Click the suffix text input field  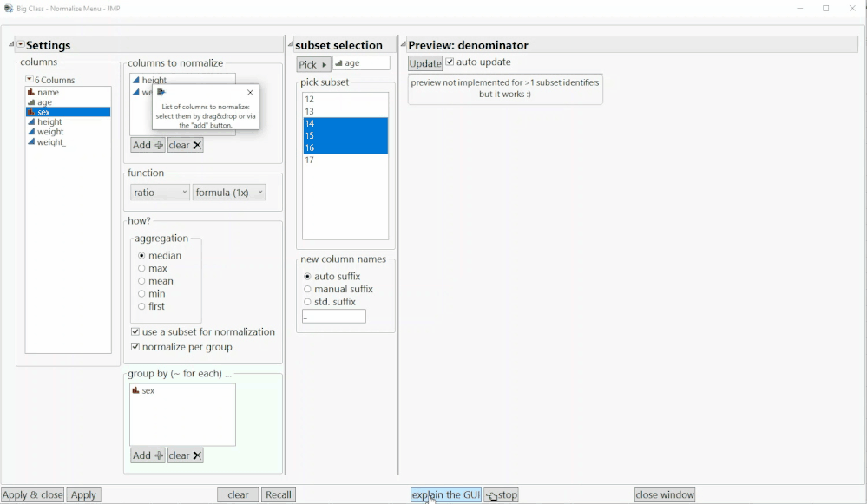point(334,317)
